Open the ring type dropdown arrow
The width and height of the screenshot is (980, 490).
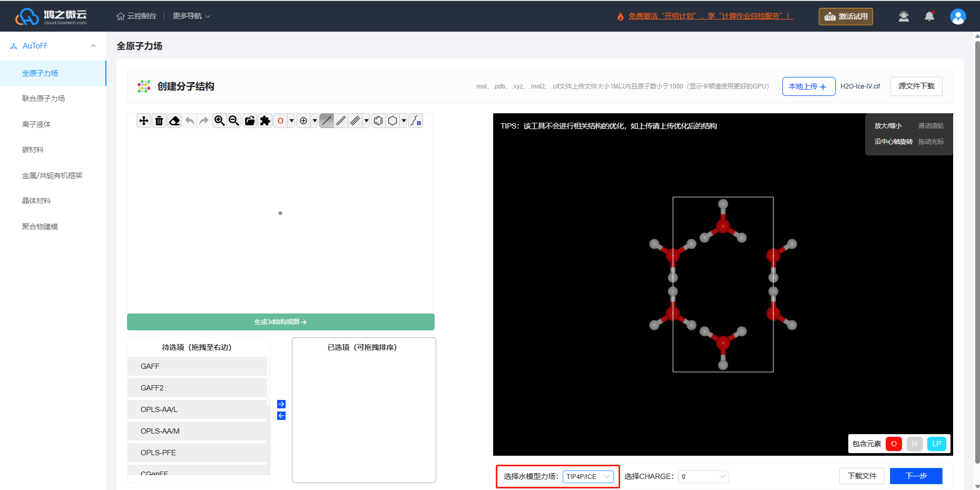click(x=404, y=121)
